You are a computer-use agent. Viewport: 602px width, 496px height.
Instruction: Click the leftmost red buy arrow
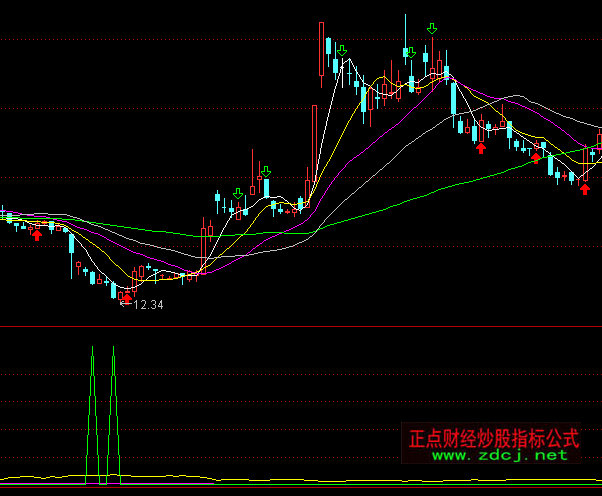[37, 234]
